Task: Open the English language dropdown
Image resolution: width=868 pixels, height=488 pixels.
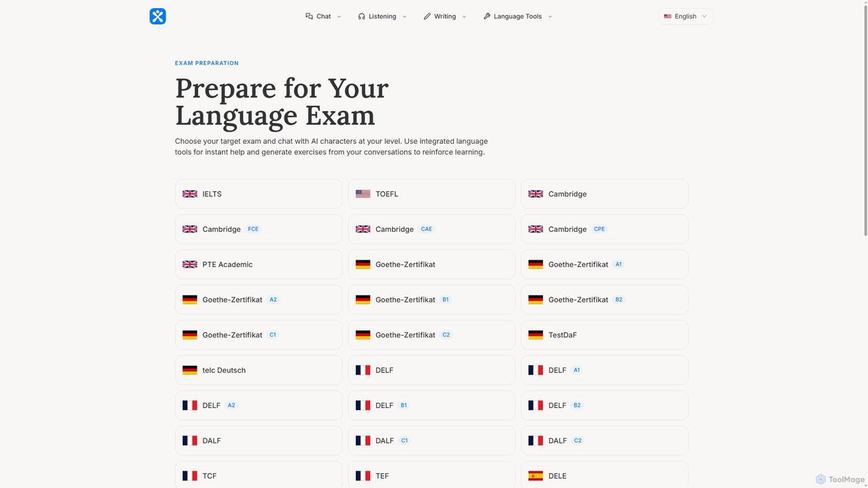Action: coord(686,16)
